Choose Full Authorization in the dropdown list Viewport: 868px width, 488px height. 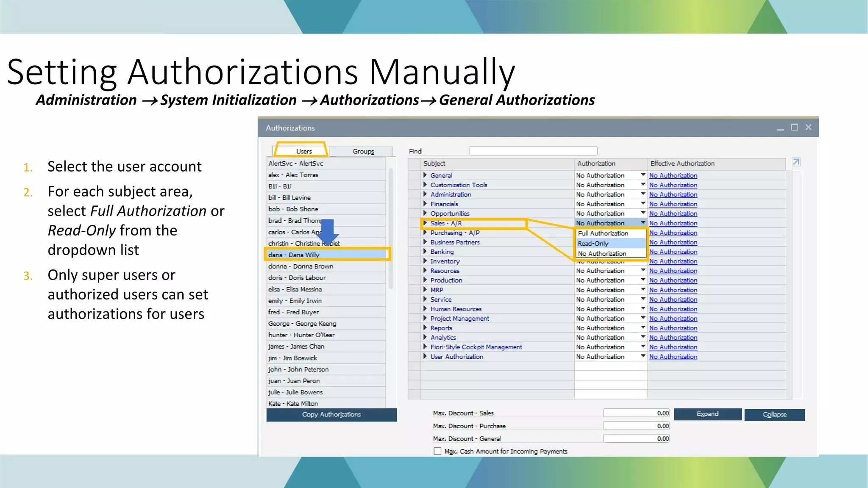(611, 233)
